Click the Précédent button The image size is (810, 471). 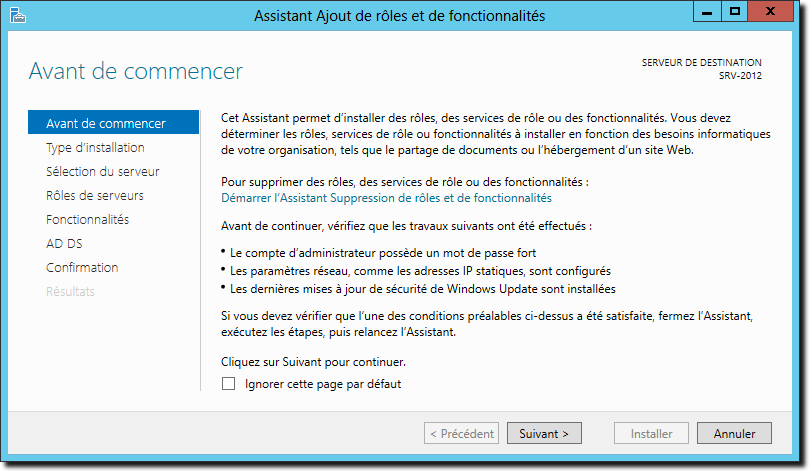[461, 433]
